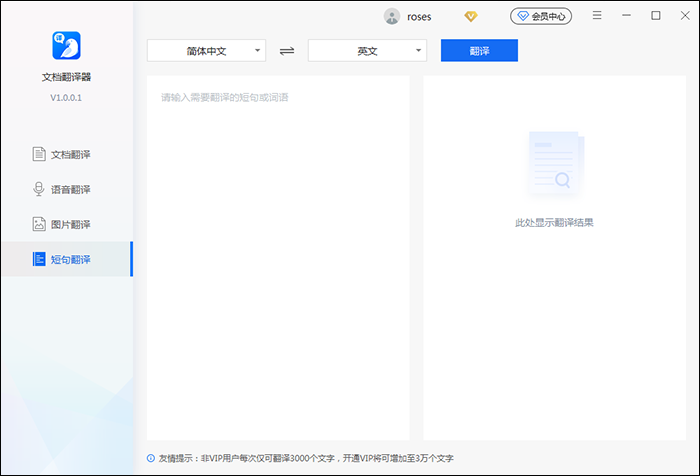
Task: Click the 此处显示翻译结果 placeholder text
Action: (x=554, y=222)
